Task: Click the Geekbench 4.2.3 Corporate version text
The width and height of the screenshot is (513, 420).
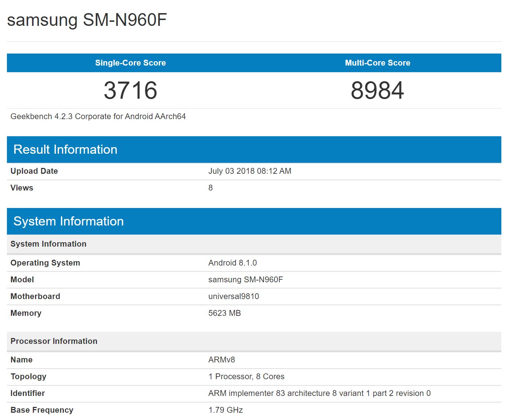Action: point(98,117)
